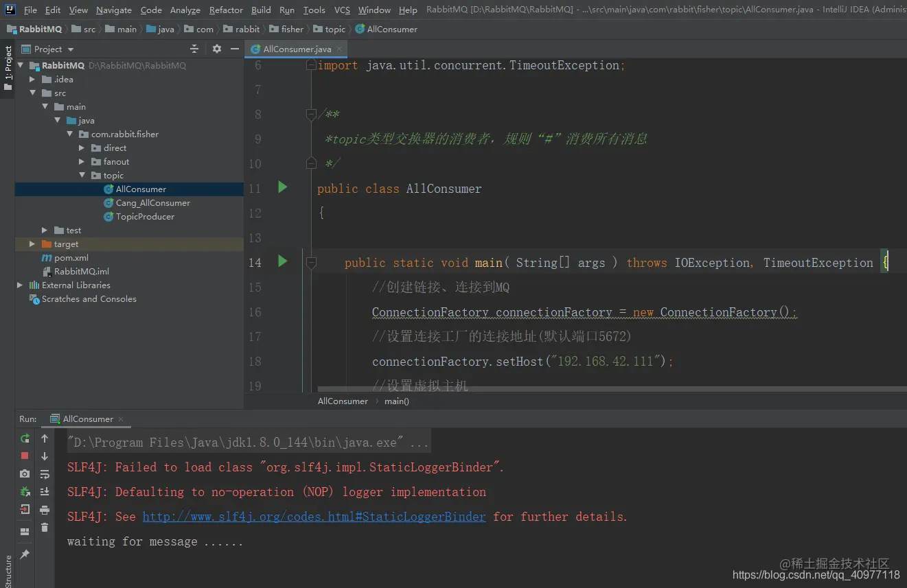Click AllConsumer in editor bottom breadcrumbs
This screenshot has width=907, height=588.
343,401
